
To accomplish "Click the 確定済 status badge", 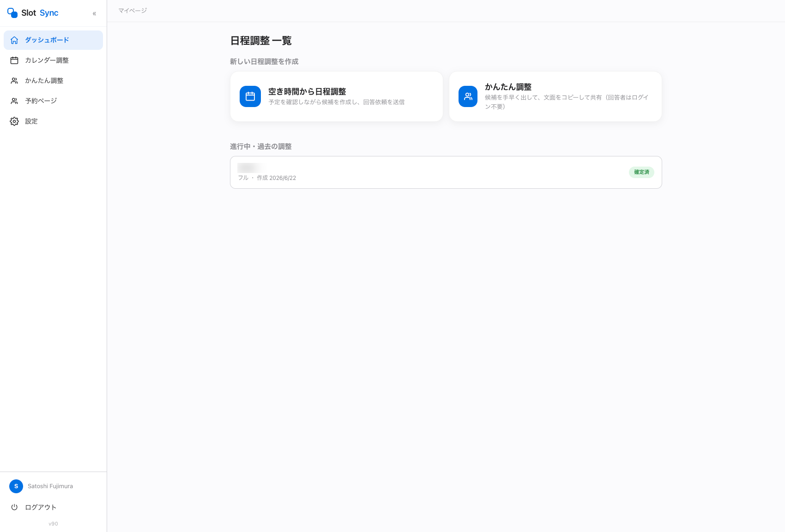I will tap(641, 172).
